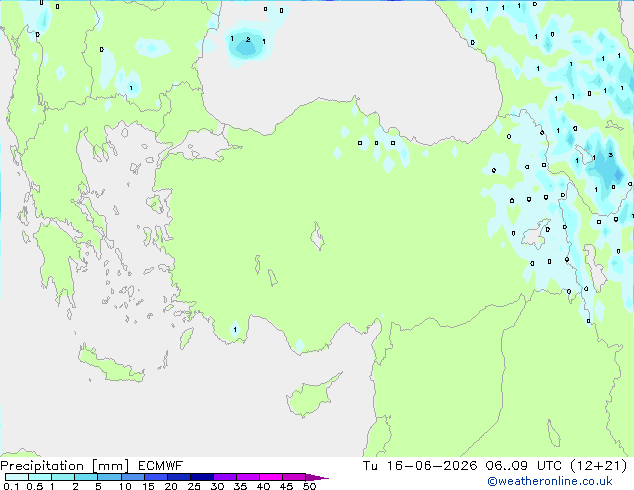Select the island of Crete on the map
Screen dimensions: 634x490
[x=111, y=364]
